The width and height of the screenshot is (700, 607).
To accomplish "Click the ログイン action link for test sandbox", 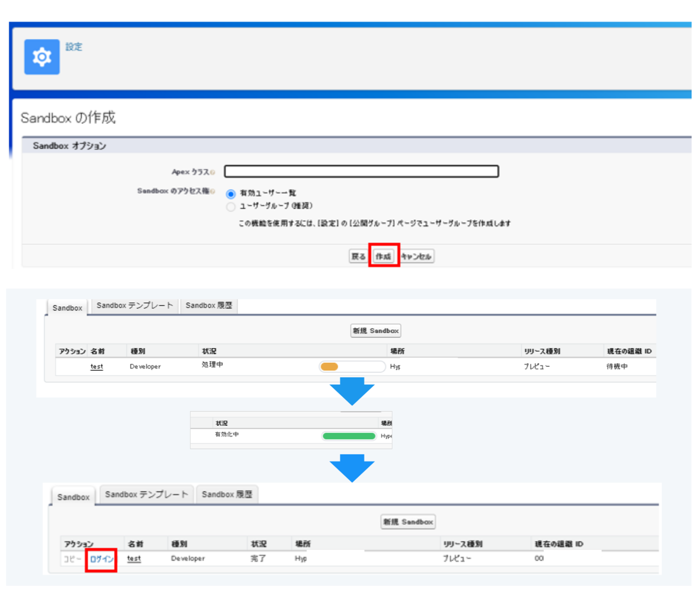I will (x=101, y=558).
